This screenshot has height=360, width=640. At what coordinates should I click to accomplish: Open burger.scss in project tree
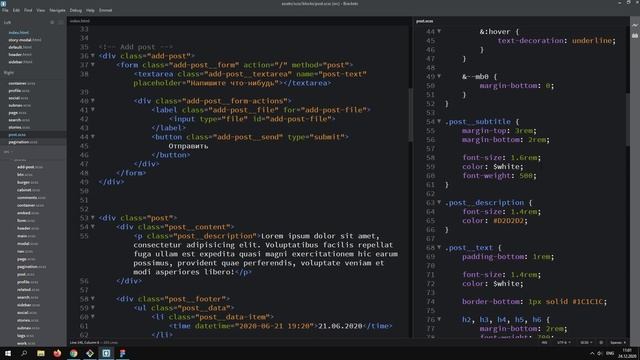pyautogui.click(x=27, y=182)
